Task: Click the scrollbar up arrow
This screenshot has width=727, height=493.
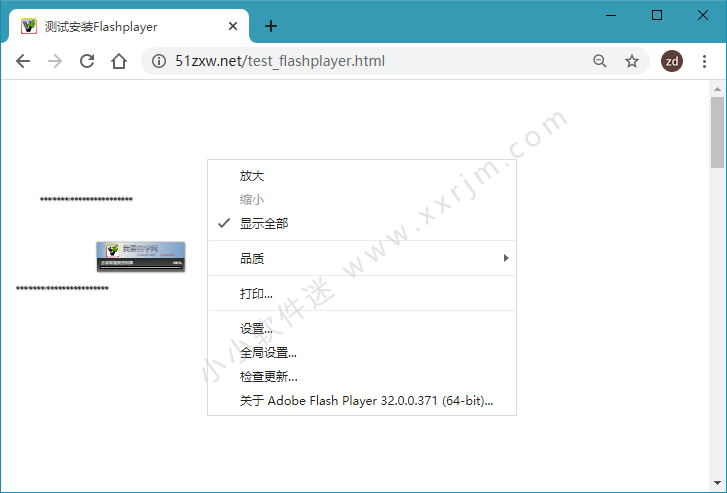Action: tap(717, 89)
